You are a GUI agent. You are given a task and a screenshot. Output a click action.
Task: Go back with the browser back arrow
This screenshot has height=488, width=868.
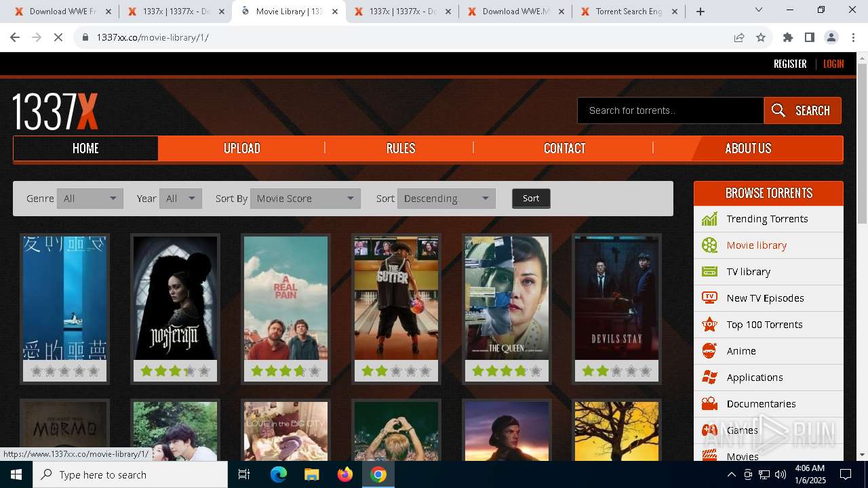click(x=15, y=37)
